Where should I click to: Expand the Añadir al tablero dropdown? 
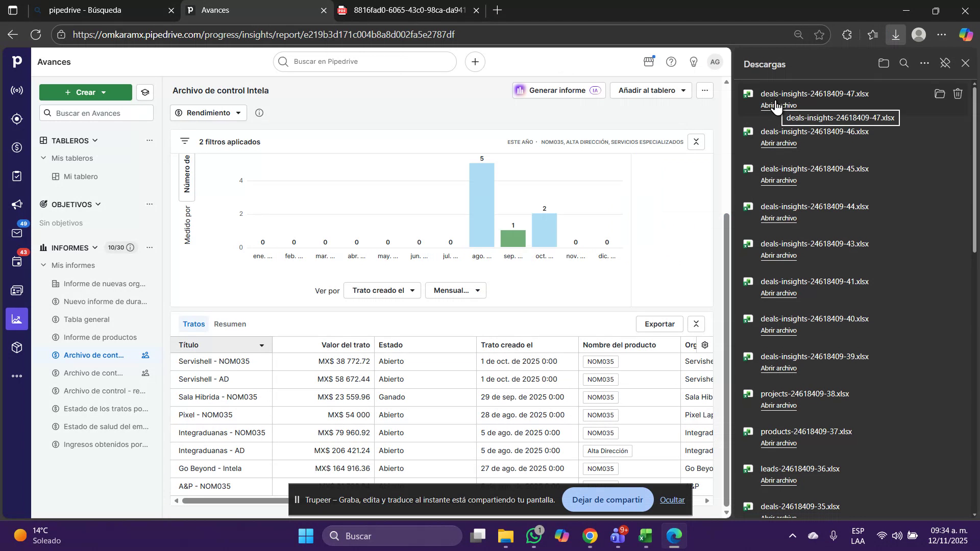651,90
